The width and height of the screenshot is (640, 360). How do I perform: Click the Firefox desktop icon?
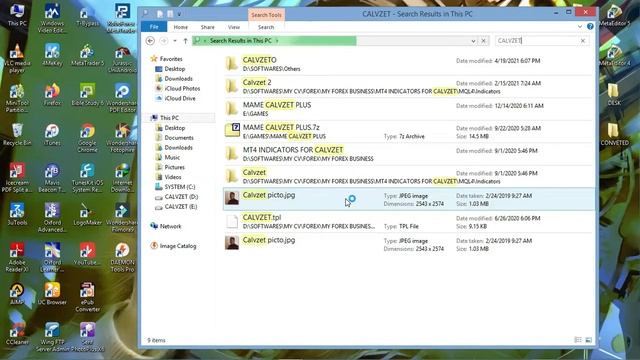click(52, 95)
